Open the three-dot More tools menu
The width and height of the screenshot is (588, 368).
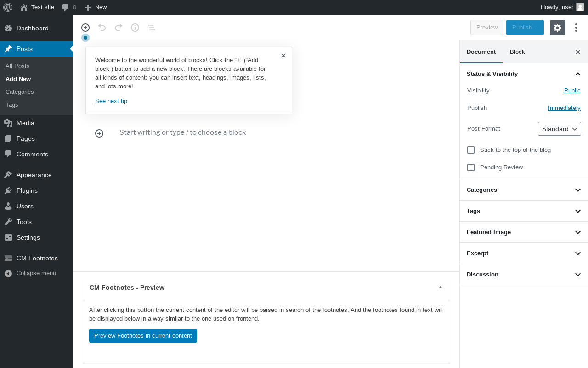[x=576, y=28]
